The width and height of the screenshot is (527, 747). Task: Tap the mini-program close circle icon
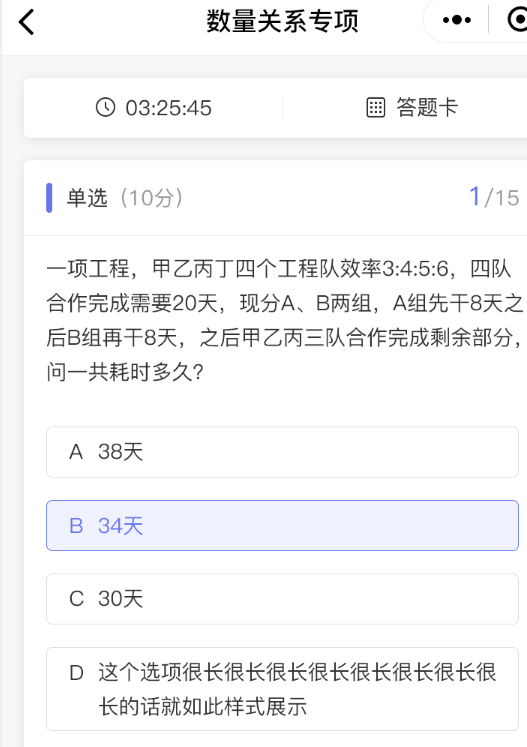tap(517, 20)
